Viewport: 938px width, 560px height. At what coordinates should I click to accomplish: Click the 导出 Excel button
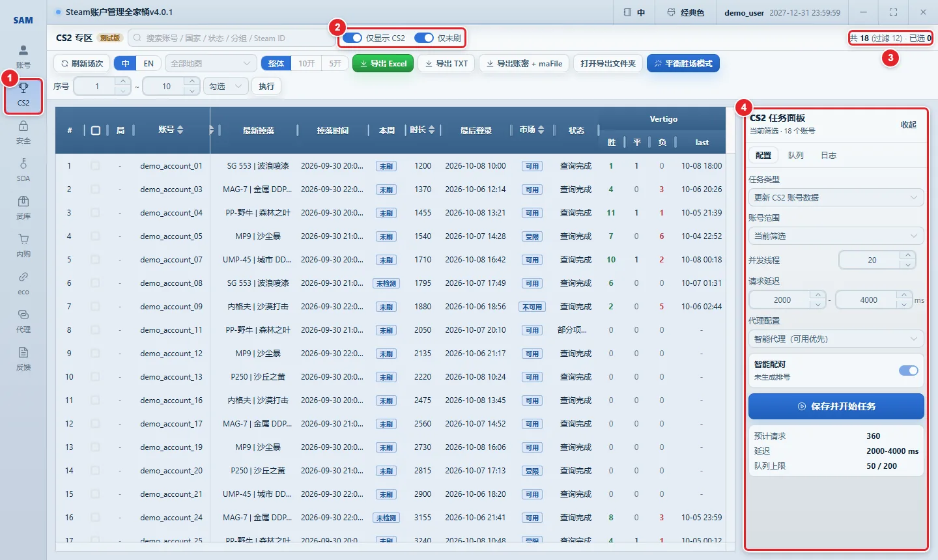click(x=383, y=63)
